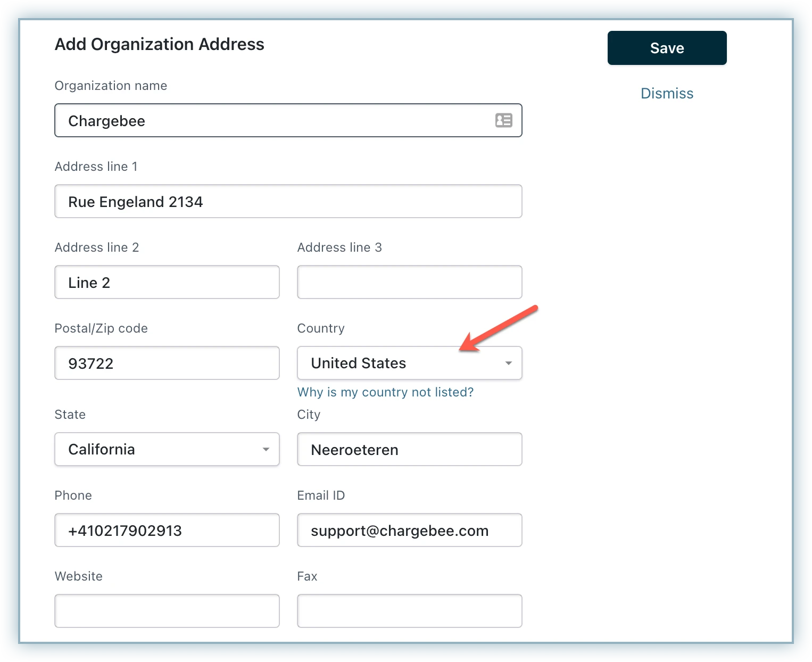Click the empty Address line 3 field
The width and height of the screenshot is (812, 662).
pyautogui.click(x=409, y=282)
